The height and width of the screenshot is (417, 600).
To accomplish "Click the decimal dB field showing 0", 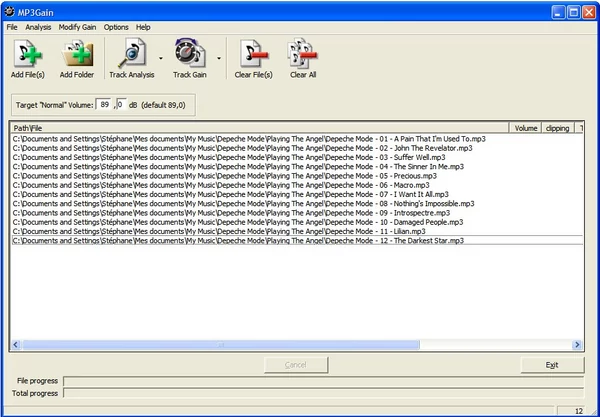I will [121, 104].
